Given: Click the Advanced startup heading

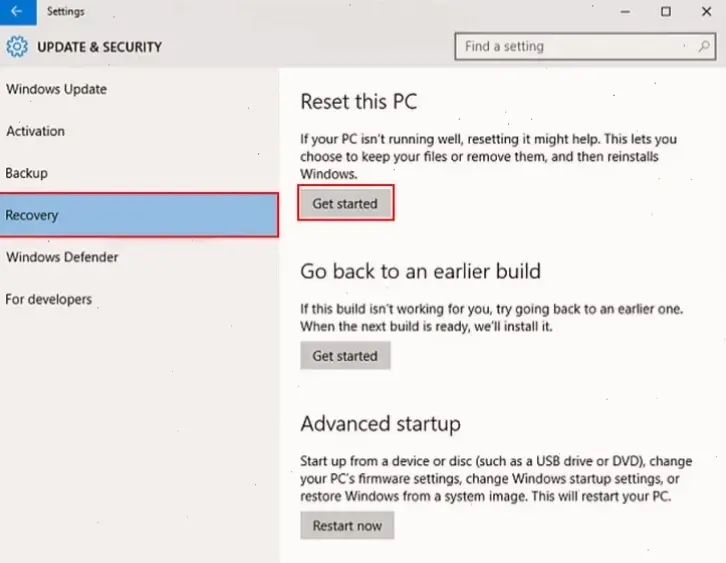Looking at the screenshot, I should pyautogui.click(x=381, y=424).
